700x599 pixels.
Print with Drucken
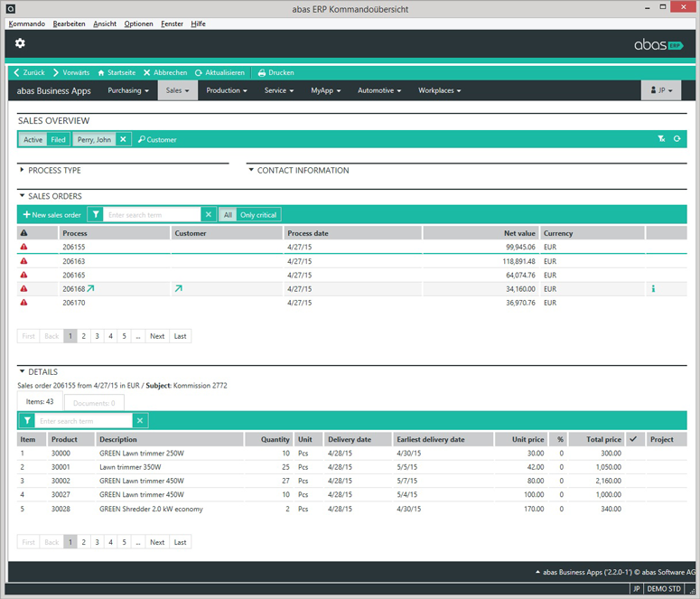275,72
